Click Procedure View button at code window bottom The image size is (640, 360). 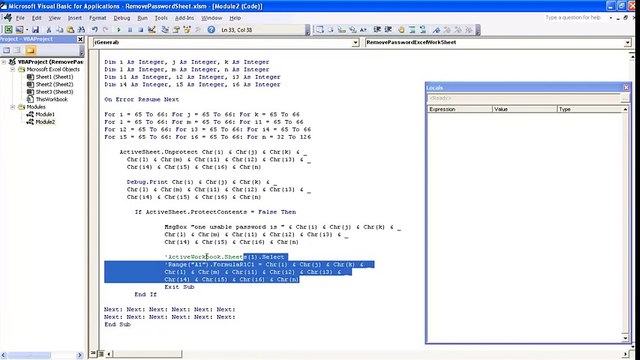[93, 353]
